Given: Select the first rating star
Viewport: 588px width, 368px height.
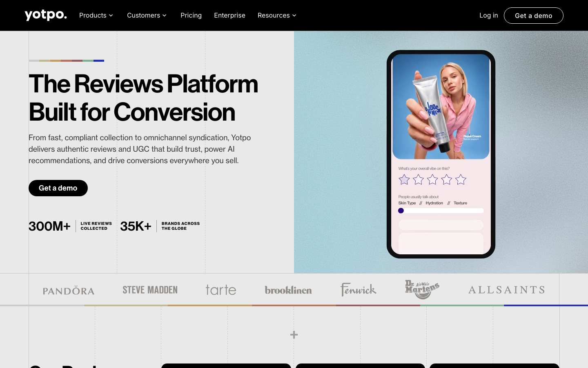Looking at the screenshot, I should 404,180.
